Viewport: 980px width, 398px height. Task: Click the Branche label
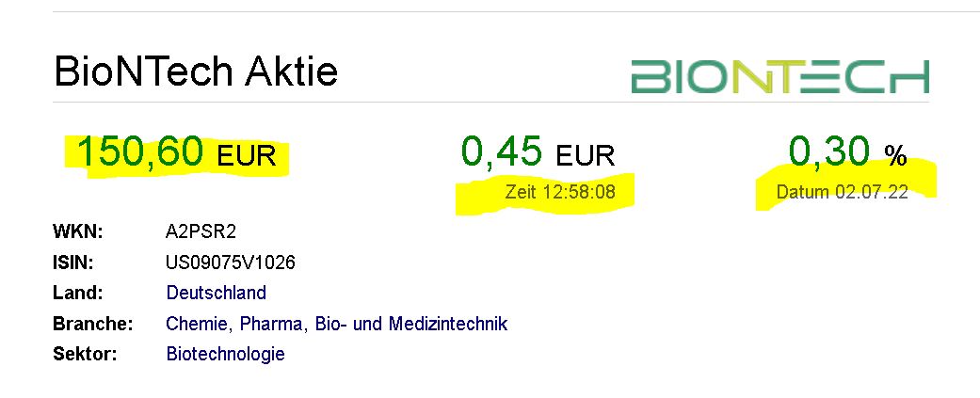click(93, 324)
